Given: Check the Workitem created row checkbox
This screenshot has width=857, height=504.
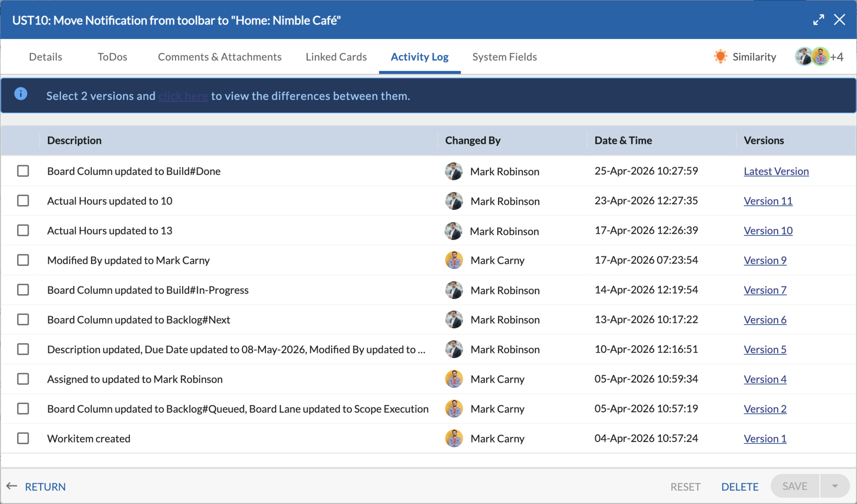Looking at the screenshot, I should tap(23, 438).
